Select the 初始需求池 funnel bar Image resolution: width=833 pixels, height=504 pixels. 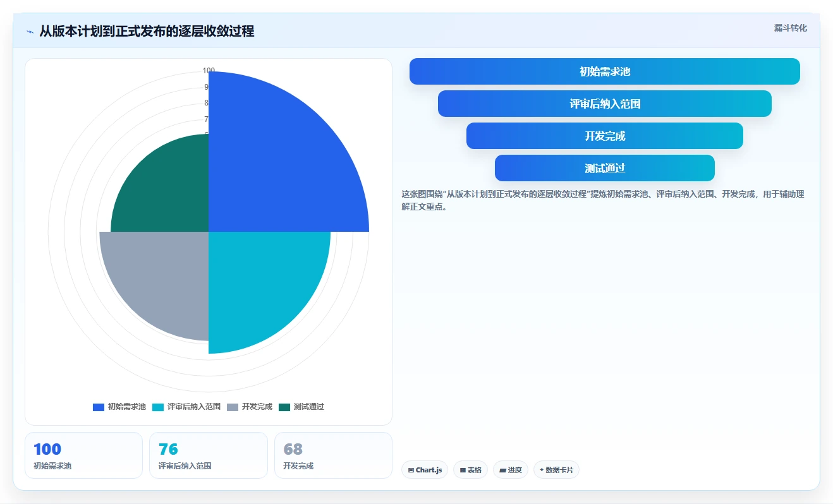[x=604, y=71]
